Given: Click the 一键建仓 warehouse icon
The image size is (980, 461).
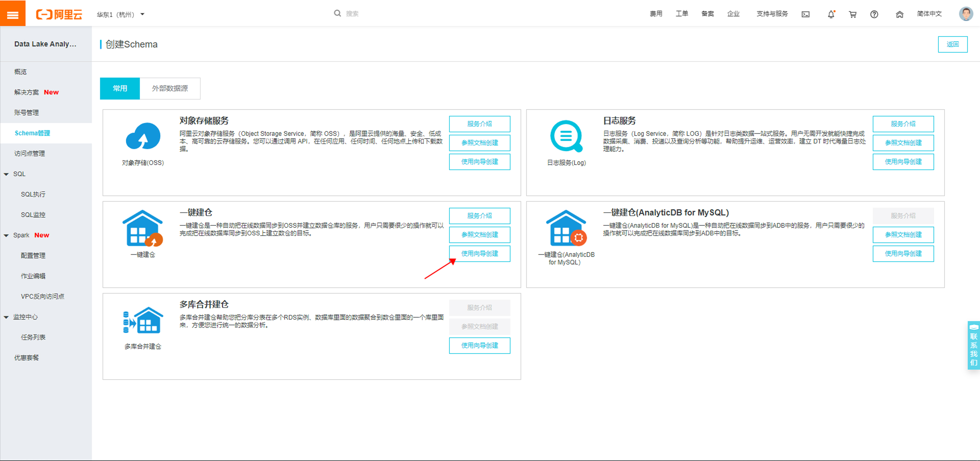Looking at the screenshot, I should pyautogui.click(x=143, y=228).
